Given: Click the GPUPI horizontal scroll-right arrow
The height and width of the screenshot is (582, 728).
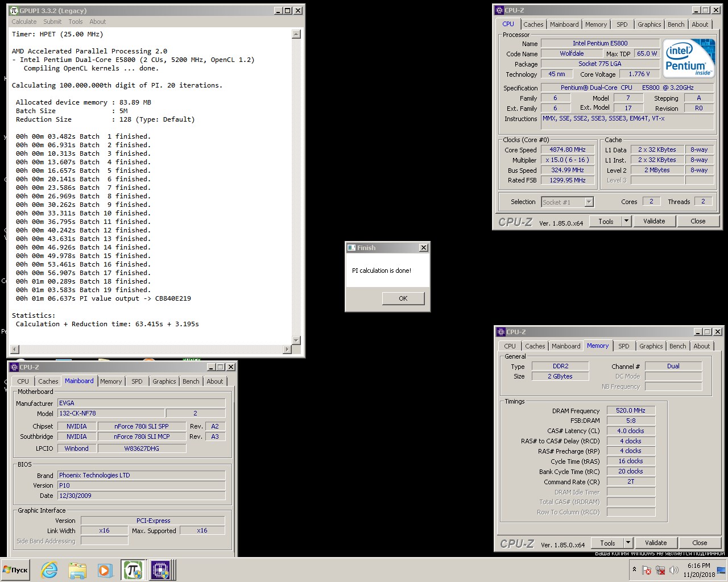Looking at the screenshot, I should [x=287, y=349].
